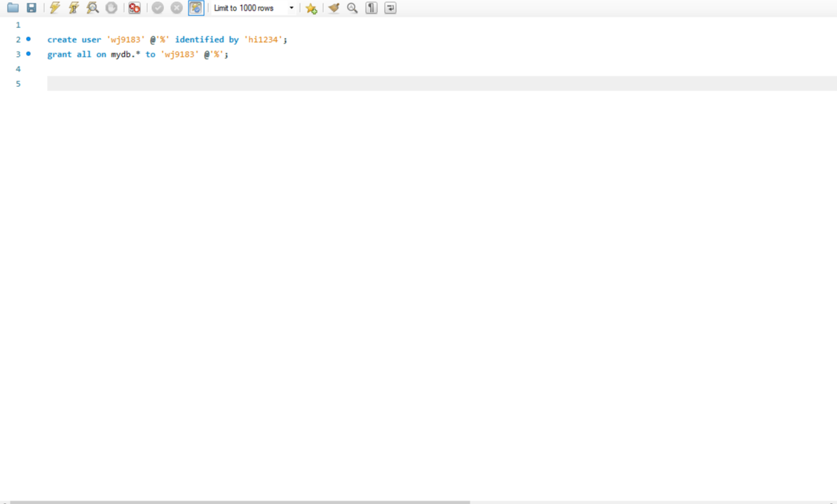837x504 pixels.
Task: Save the script to file
Action: point(32,8)
